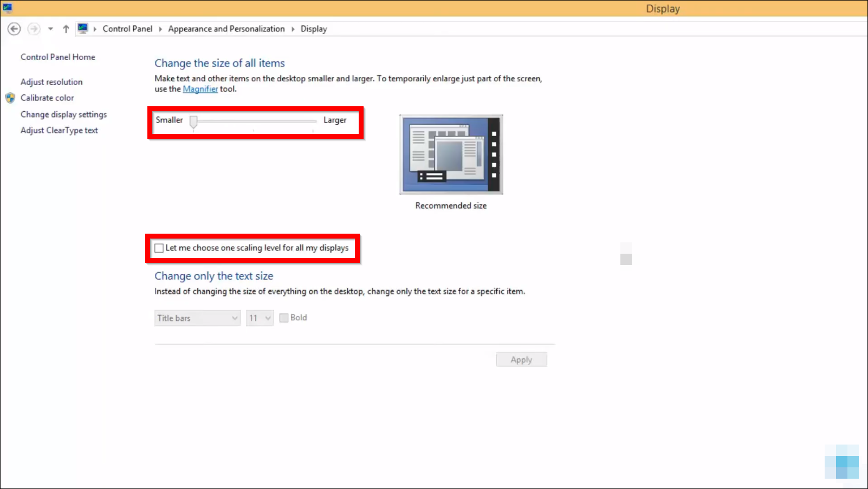The height and width of the screenshot is (489, 868).
Task: Select Adjust resolution in the sidebar
Action: [51, 82]
